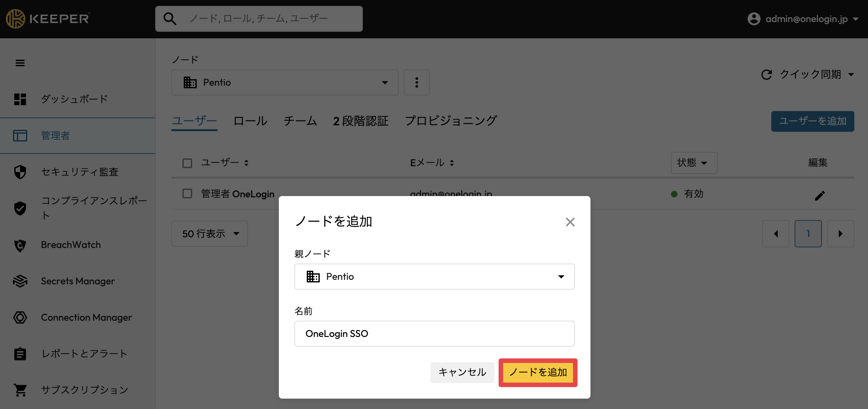Click the hamburger menu icon in sidebar
Image resolution: width=868 pixels, height=409 pixels.
pyautogui.click(x=20, y=63)
